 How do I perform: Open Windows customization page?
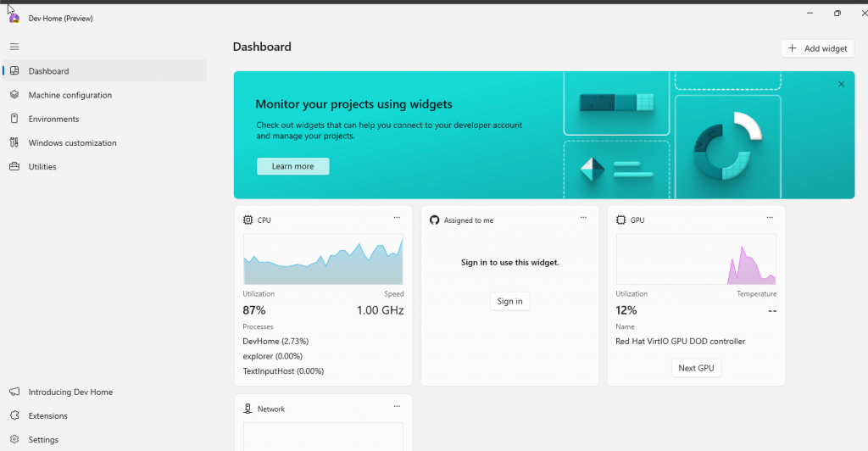[105, 142]
